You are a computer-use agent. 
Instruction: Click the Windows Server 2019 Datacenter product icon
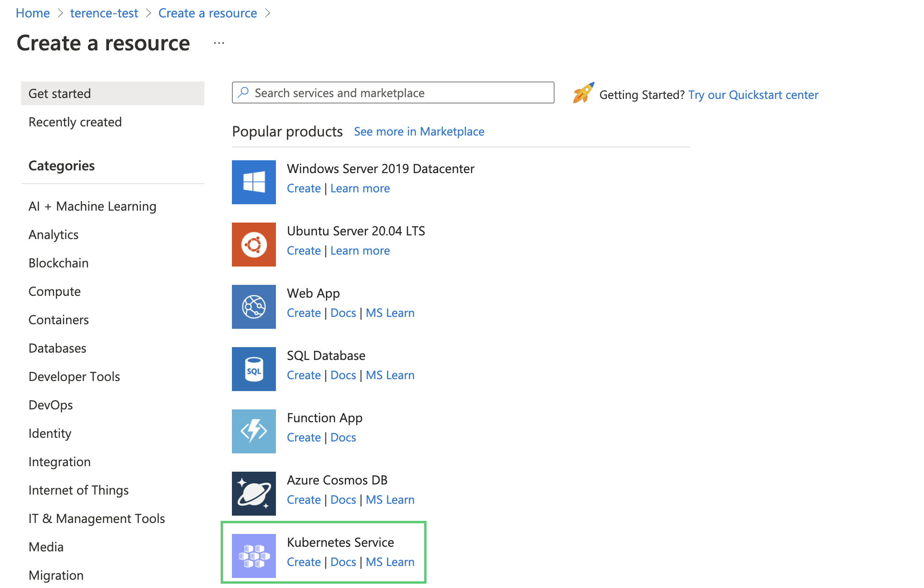click(253, 182)
